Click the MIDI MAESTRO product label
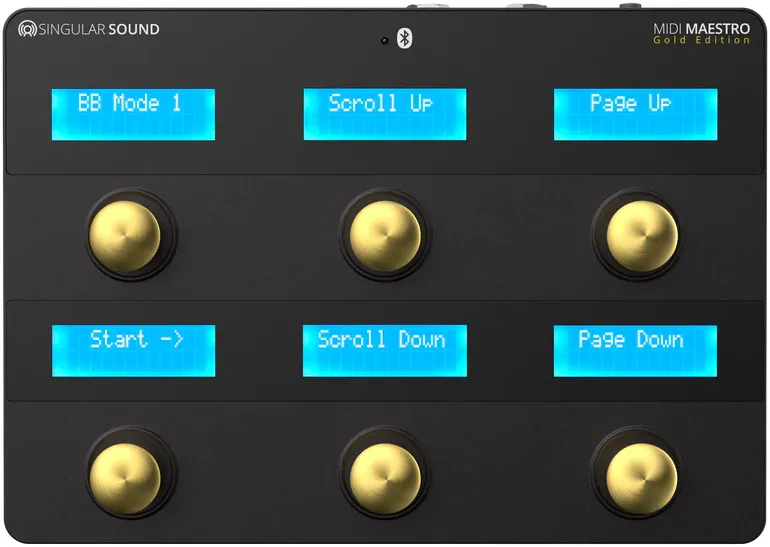 click(695, 29)
